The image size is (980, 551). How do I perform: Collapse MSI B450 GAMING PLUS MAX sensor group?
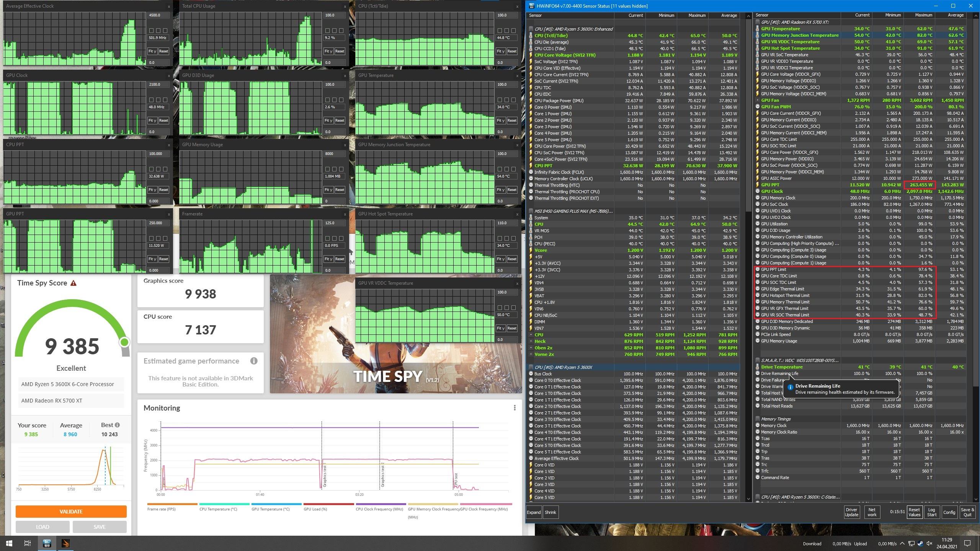point(531,211)
